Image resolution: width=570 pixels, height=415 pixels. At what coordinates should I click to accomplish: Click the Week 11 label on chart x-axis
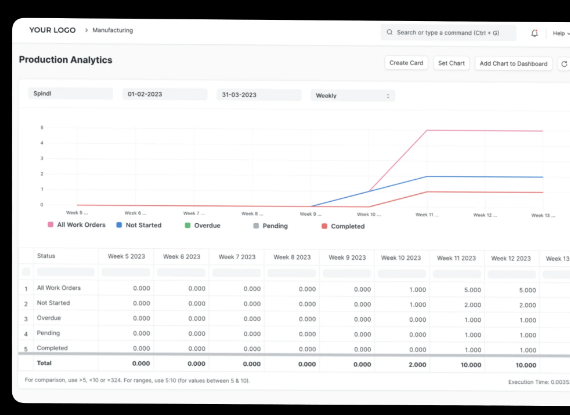[427, 215]
